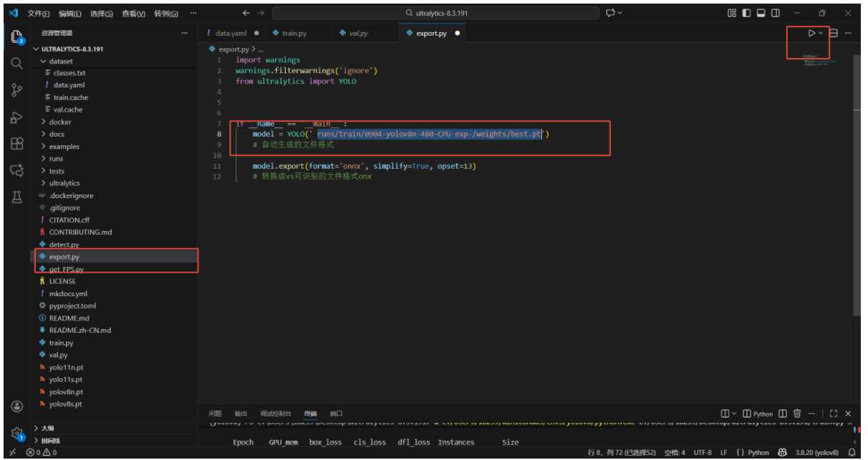Open remote window indicator in status bar
The width and height of the screenshot is (868, 460).
pos(12,452)
